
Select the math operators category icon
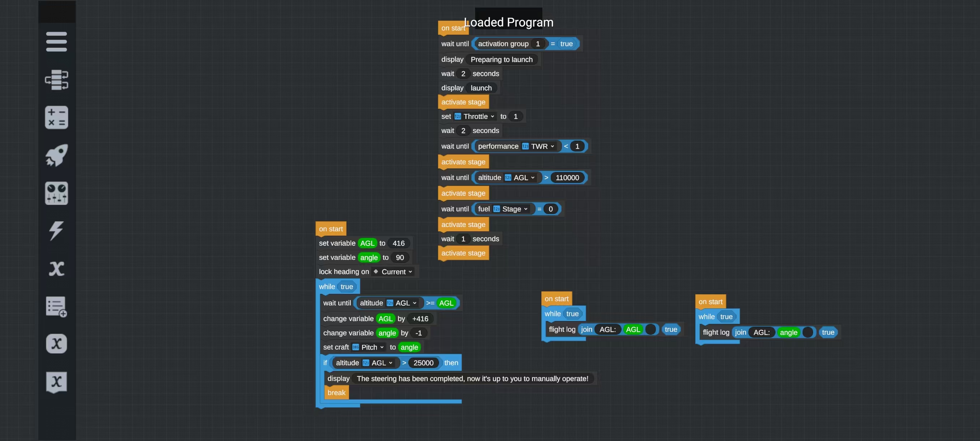click(x=56, y=117)
